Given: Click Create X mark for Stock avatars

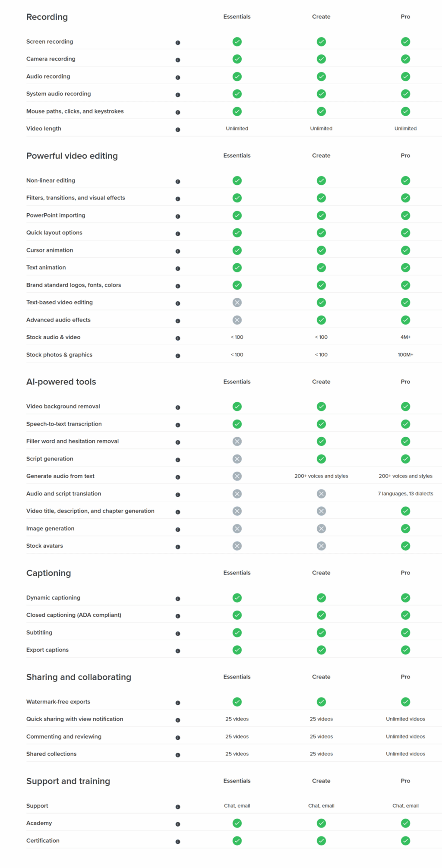Looking at the screenshot, I should tap(321, 546).
